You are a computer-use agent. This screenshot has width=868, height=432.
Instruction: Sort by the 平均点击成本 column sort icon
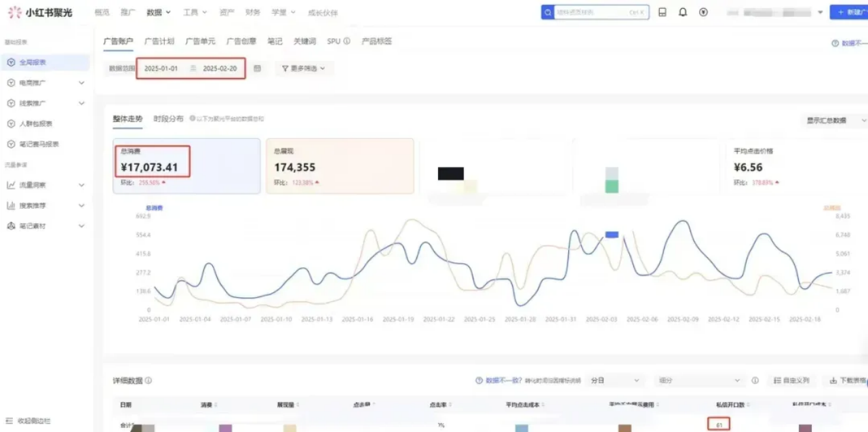coord(543,405)
